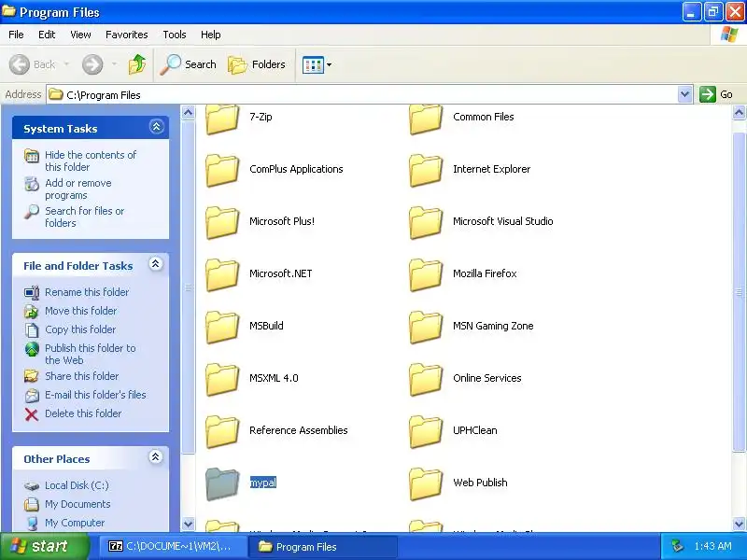The width and height of the screenshot is (747, 560).
Task: Collapse the File and Folder Tasks panel
Action: tap(155, 264)
